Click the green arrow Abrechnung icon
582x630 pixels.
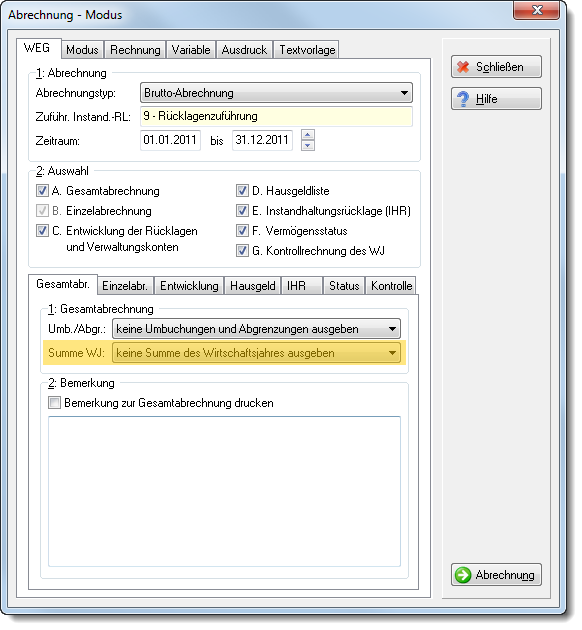coord(463,575)
